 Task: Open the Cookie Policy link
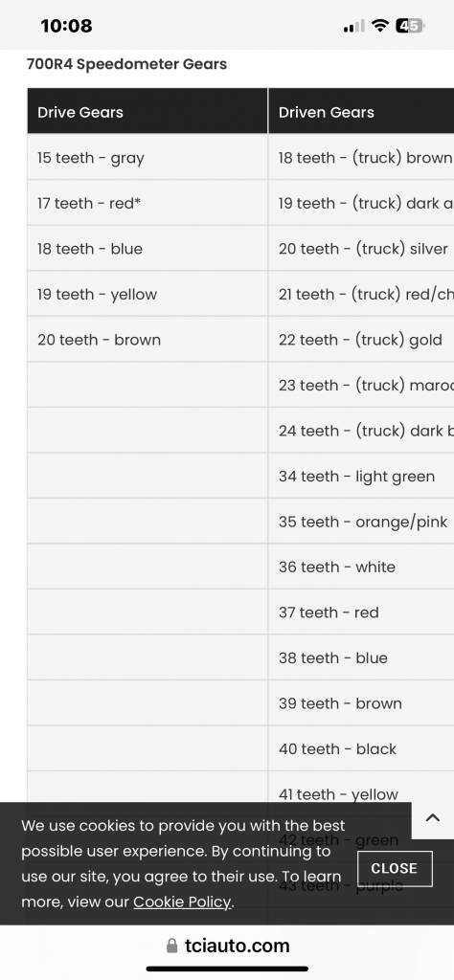(182, 902)
